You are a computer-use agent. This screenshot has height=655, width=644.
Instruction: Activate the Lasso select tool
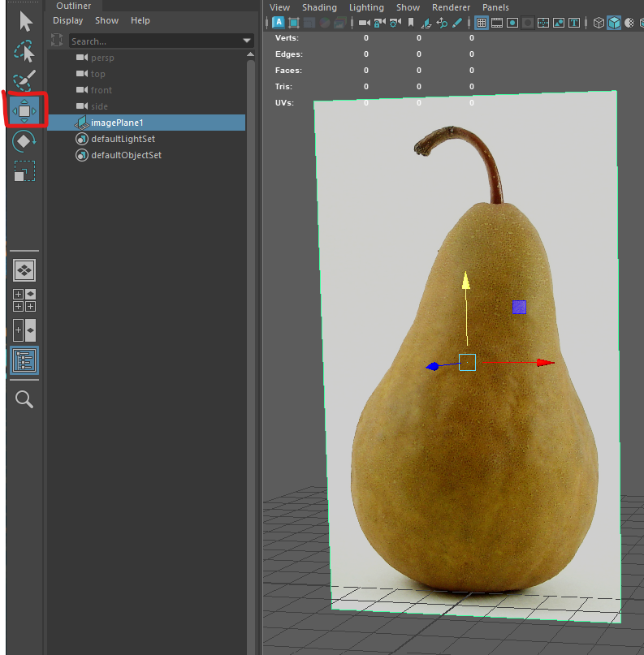[x=24, y=51]
